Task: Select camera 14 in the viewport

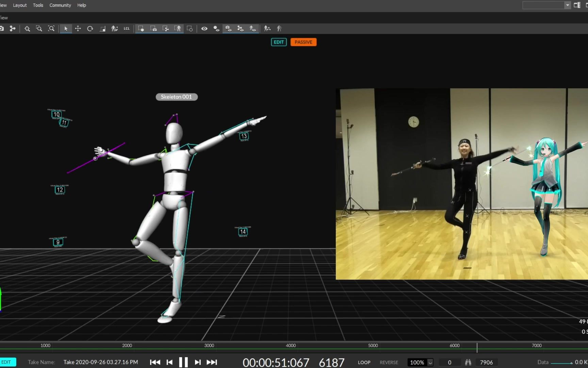Action: [x=243, y=232]
